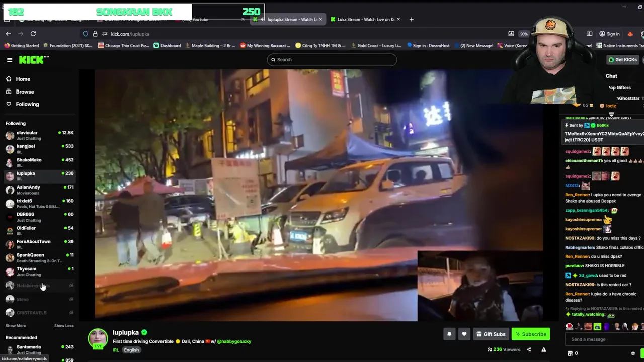
Task: Open clavicular channel in Following list
Action: (x=39, y=135)
